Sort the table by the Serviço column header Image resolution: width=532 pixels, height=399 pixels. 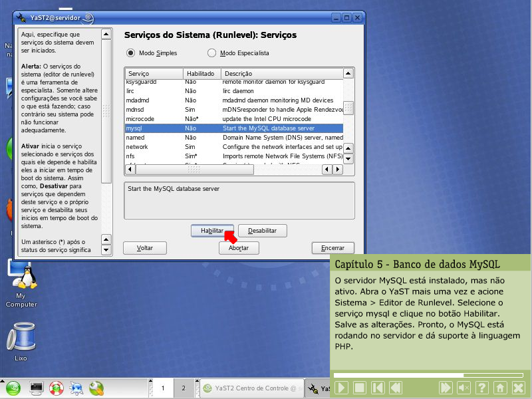(154, 73)
